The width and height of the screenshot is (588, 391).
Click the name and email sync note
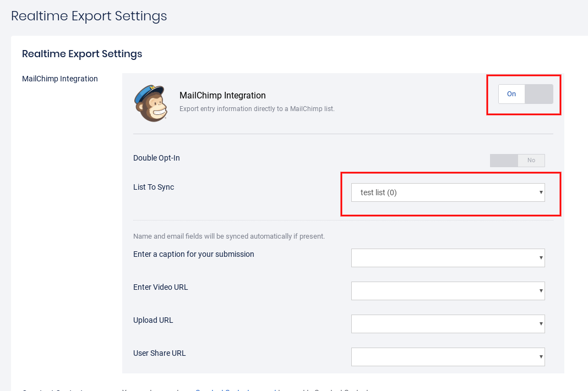(229, 236)
